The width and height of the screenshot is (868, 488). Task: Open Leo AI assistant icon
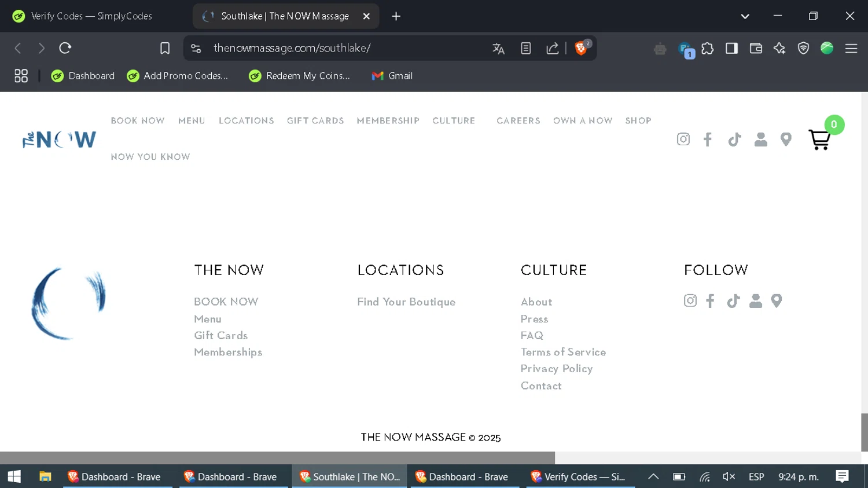(x=779, y=49)
